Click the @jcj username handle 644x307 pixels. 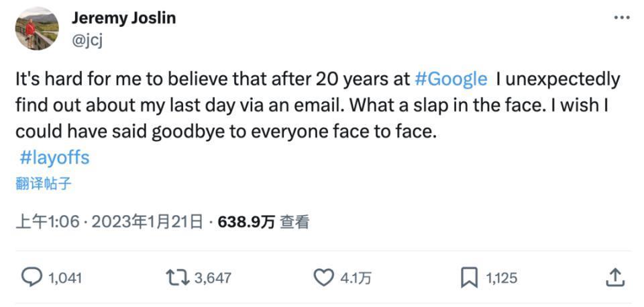[87, 40]
